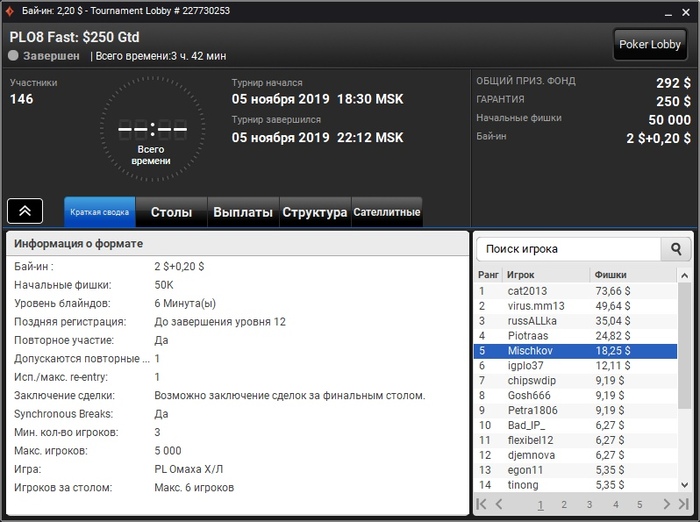Click the 292 $ total prize pool value
Screen dimensions: 700x522
click(x=673, y=83)
